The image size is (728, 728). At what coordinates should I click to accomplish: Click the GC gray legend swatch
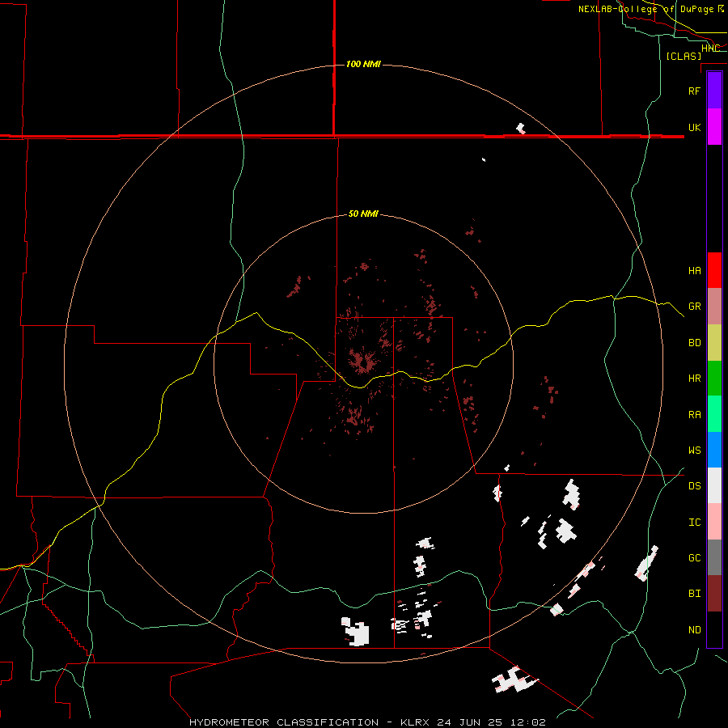(714, 557)
